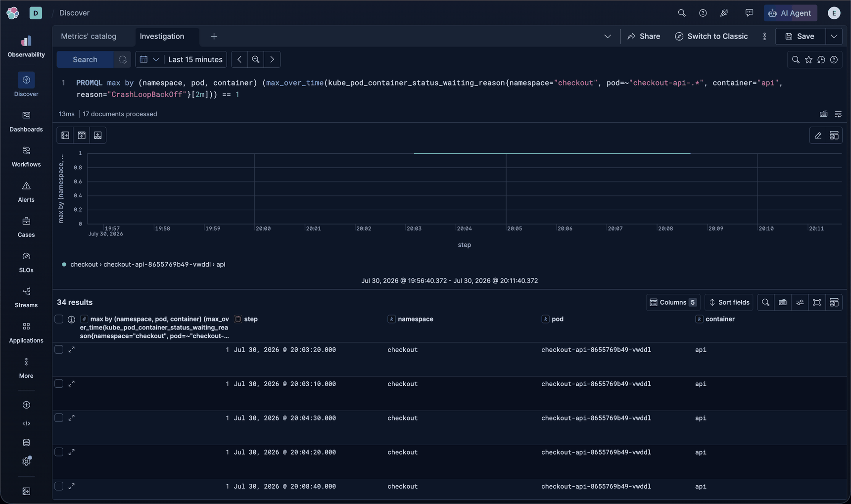The width and height of the screenshot is (851, 504).
Task: Check the 20:03:20.000 result row
Action: 59,350
